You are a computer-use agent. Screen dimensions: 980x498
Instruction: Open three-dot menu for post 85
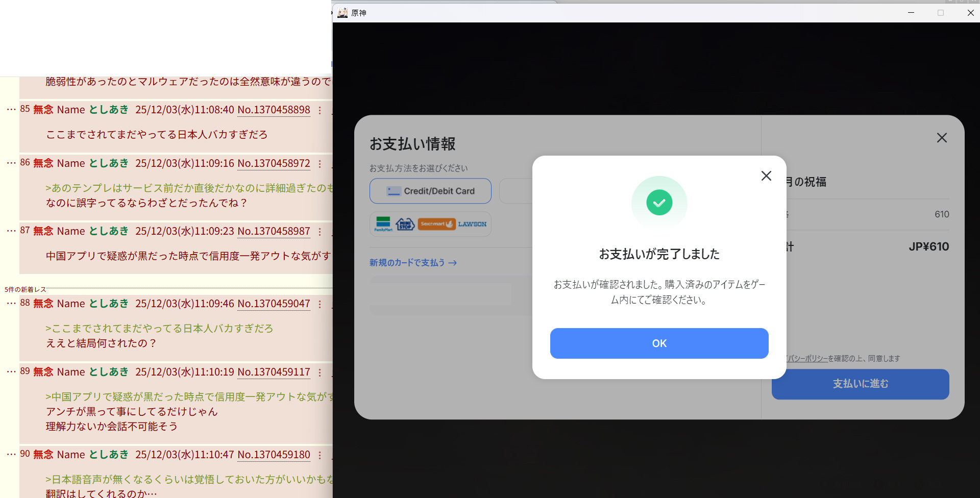(320, 110)
